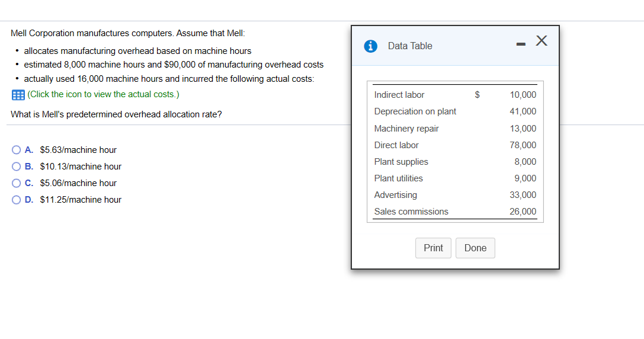Click the 'Mell Corporation manufactures computers' sentence
The width and height of the screenshot is (644, 339).
pyautogui.click(x=128, y=33)
